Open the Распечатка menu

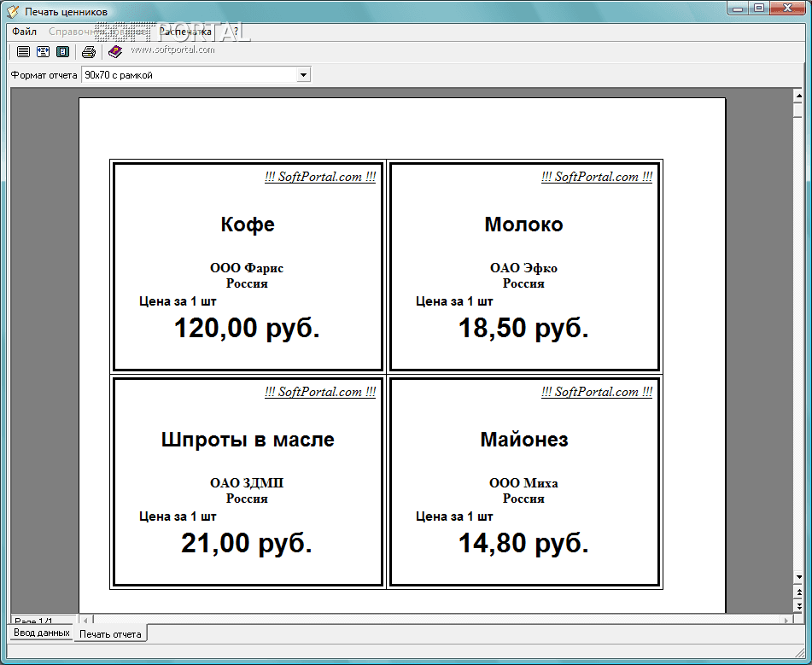click(x=185, y=32)
